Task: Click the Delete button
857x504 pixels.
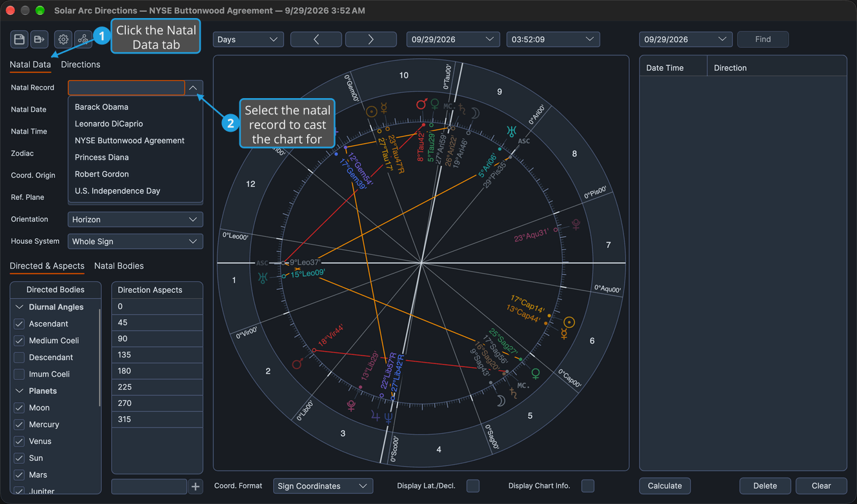Action: point(765,486)
